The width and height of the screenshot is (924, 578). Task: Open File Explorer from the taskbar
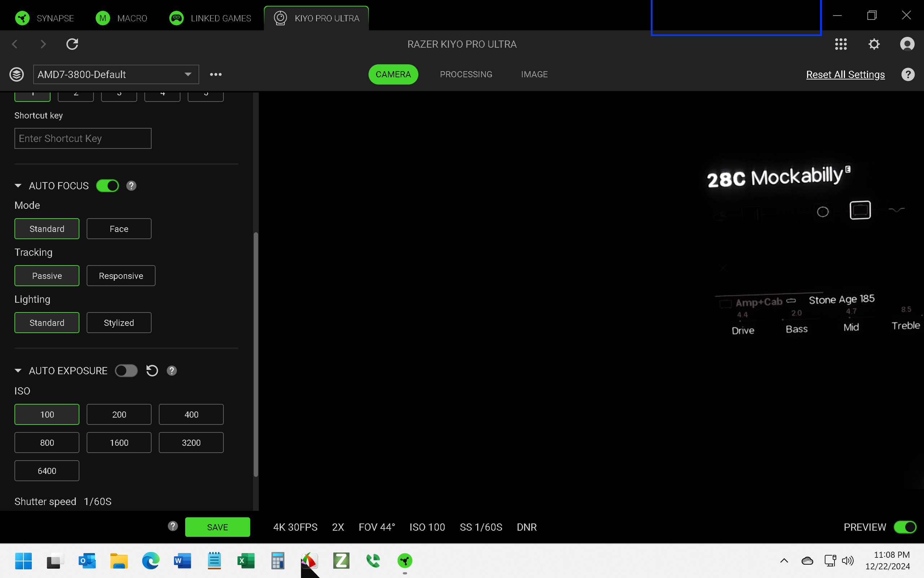point(119,561)
